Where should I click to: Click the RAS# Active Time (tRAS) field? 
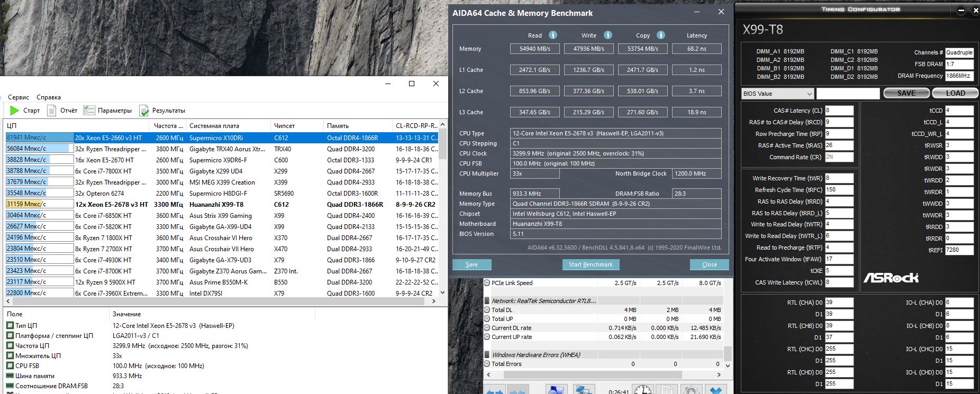(839, 145)
